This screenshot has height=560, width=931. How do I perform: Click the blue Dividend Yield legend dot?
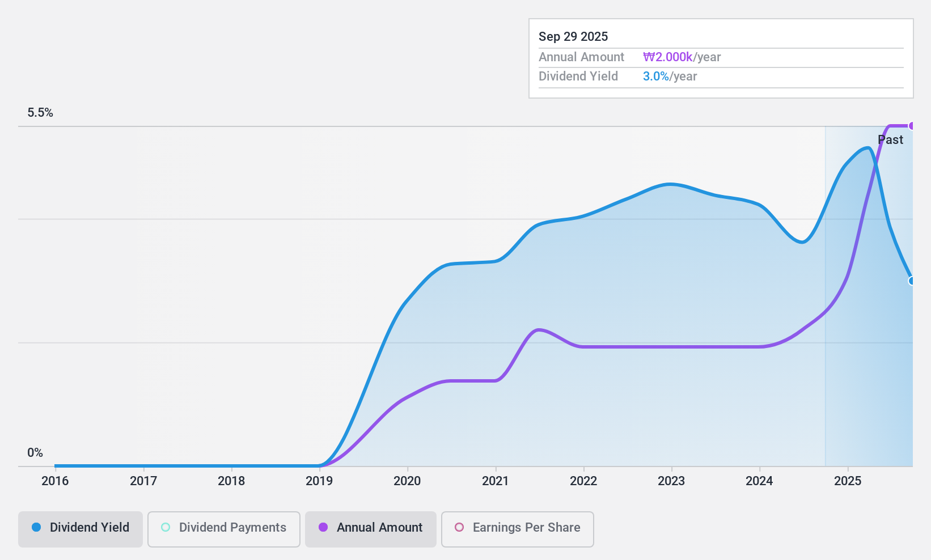click(x=36, y=528)
